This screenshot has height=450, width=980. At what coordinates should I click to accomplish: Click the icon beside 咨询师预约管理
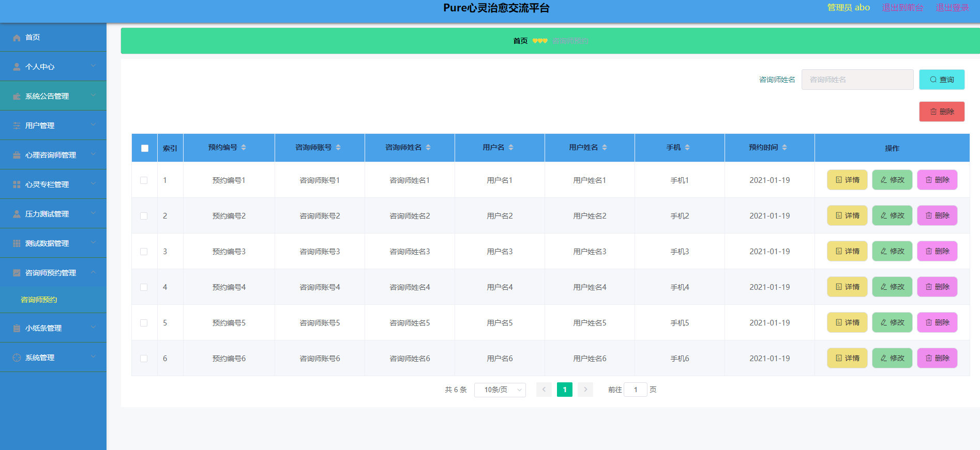[17, 273]
